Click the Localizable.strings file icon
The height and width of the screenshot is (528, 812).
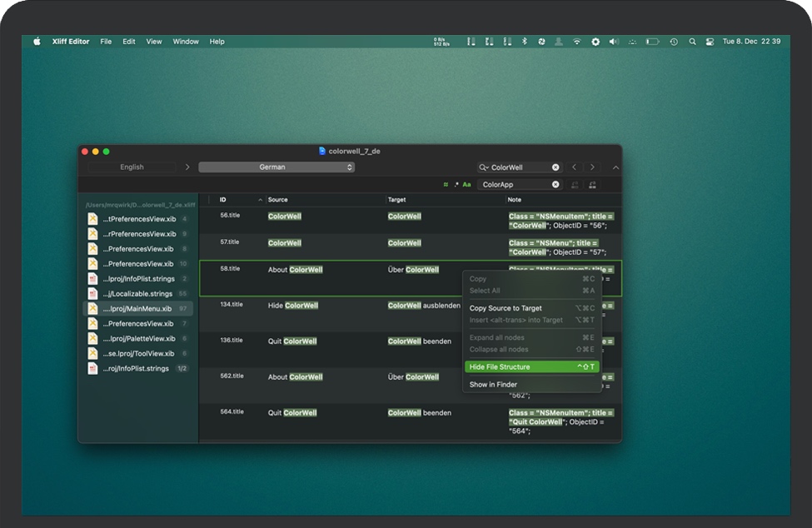pyautogui.click(x=93, y=294)
